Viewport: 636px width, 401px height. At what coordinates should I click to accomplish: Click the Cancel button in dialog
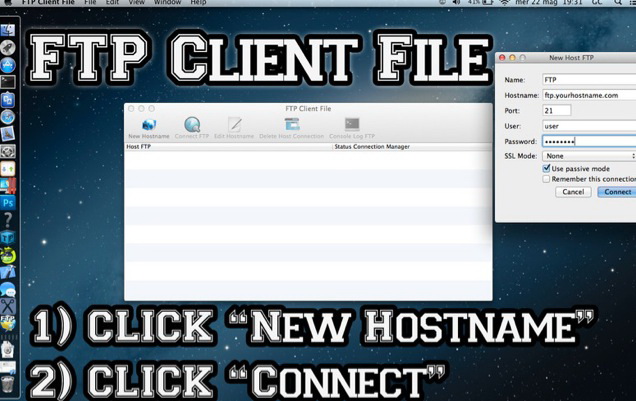click(x=573, y=192)
